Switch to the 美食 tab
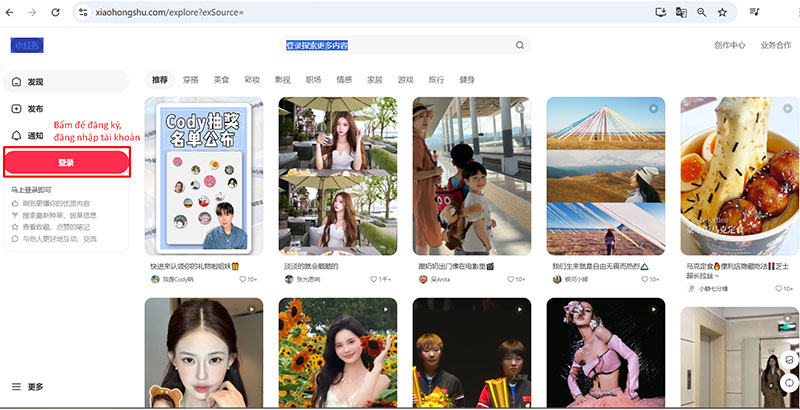Screen dimensions: 800x410 221,80
